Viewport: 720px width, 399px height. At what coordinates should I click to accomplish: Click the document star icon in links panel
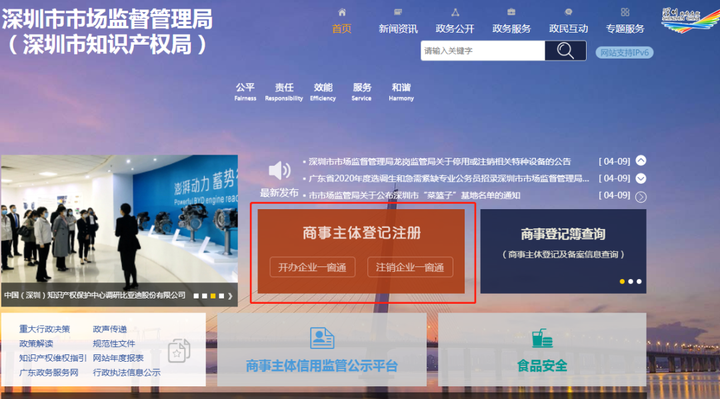click(179, 351)
